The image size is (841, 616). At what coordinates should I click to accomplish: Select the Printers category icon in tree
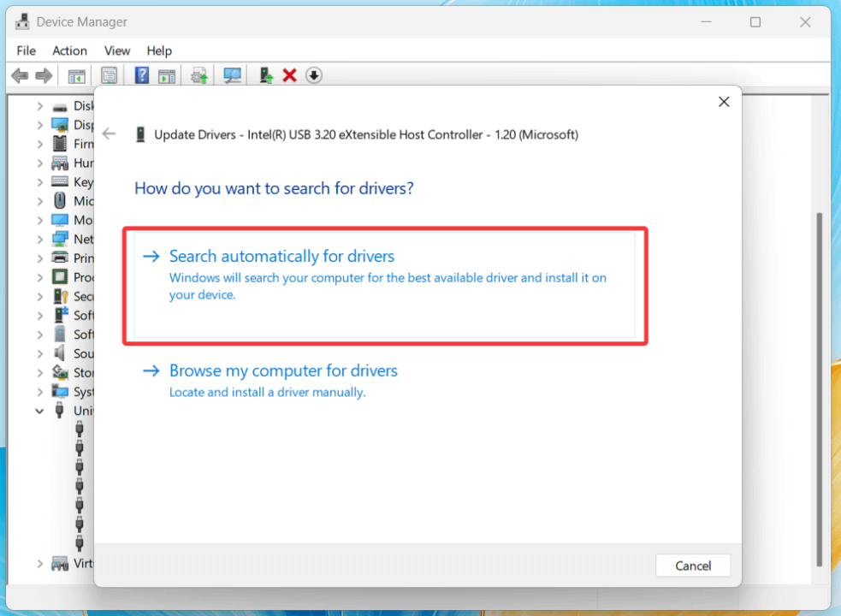[x=60, y=258]
